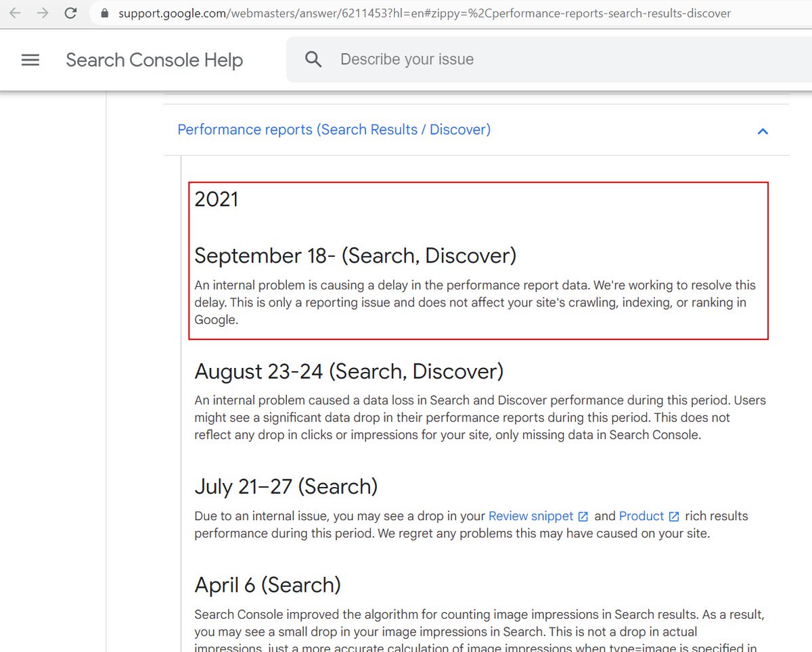Reload the page with the refresh icon
This screenshot has width=812, height=652.
pos(70,13)
